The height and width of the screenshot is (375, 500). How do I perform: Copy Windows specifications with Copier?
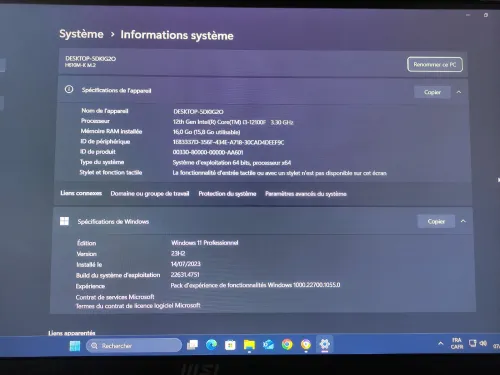tap(436, 221)
